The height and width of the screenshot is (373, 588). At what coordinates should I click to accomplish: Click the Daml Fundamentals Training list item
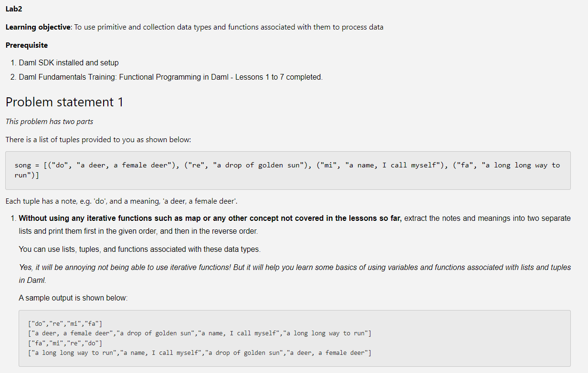[170, 77]
